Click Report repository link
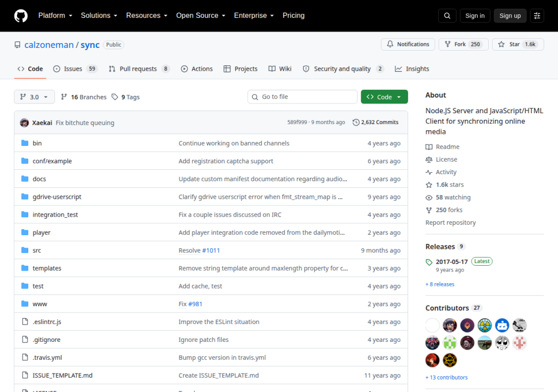This screenshot has width=558, height=392. (451, 222)
